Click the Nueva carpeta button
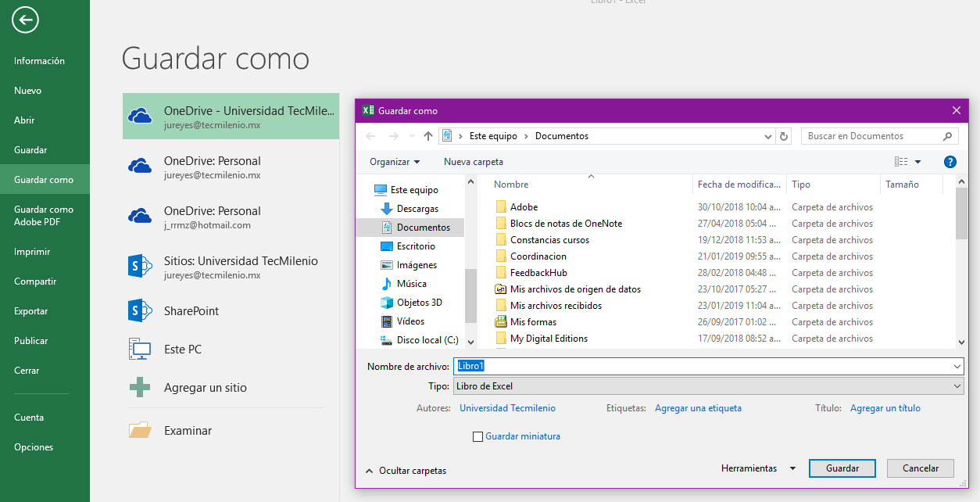 coord(474,162)
